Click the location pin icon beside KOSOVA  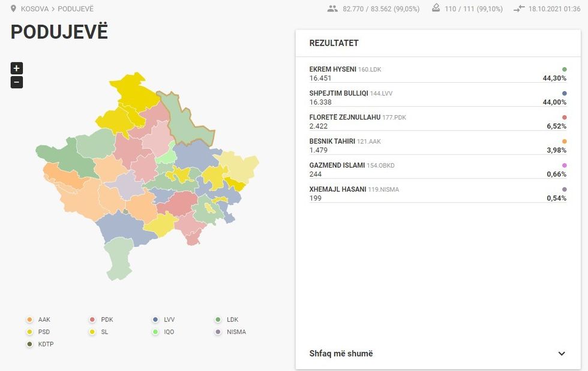pos(13,9)
